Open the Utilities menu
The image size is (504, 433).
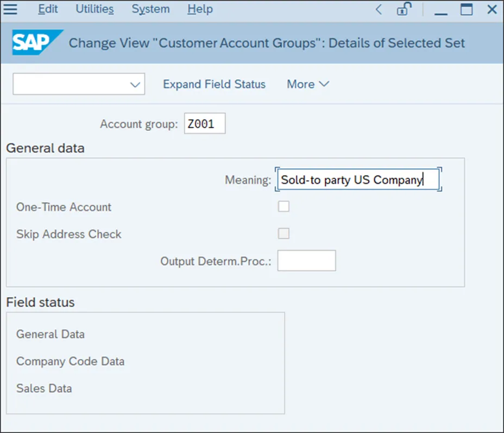tap(94, 9)
